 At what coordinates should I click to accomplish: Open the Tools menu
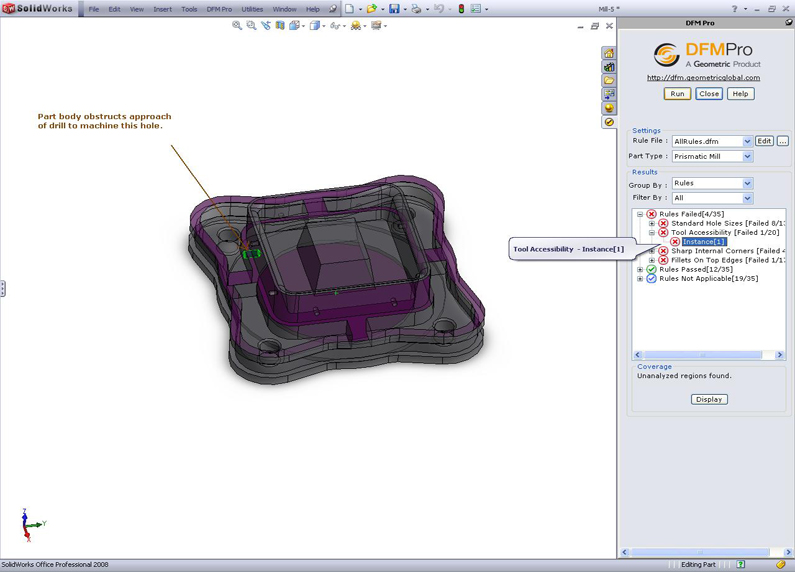[189, 9]
